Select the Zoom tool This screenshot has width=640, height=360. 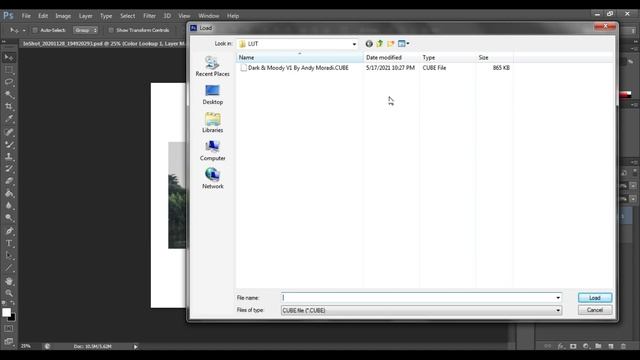pos(9,293)
